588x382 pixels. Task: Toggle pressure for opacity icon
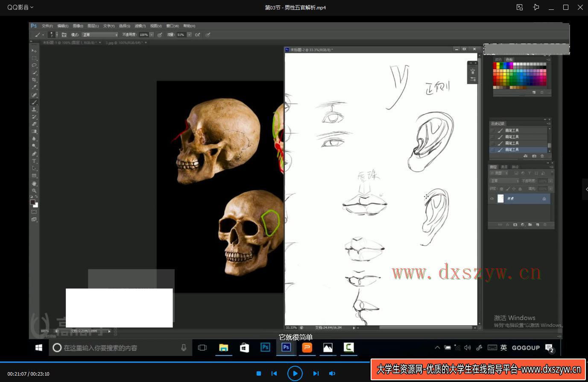tap(160, 35)
